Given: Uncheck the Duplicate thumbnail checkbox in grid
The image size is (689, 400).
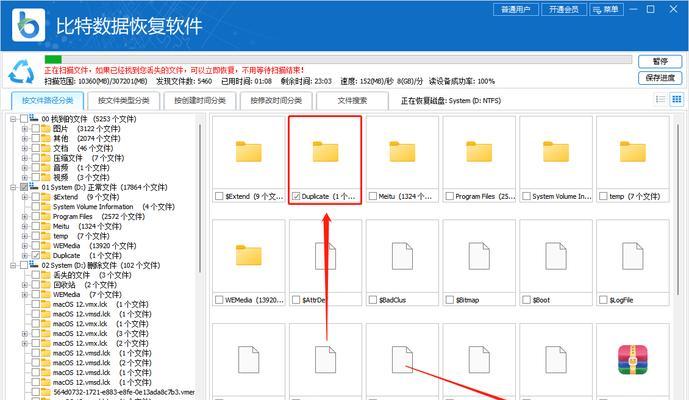Looking at the screenshot, I should (296, 196).
